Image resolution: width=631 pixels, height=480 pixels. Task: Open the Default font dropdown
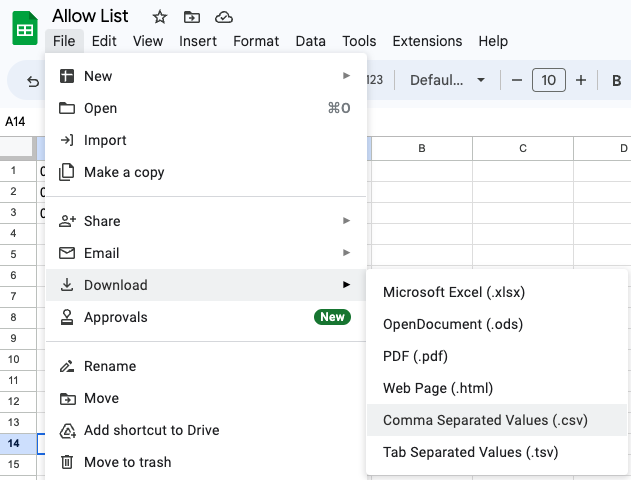(x=447, y=80)
